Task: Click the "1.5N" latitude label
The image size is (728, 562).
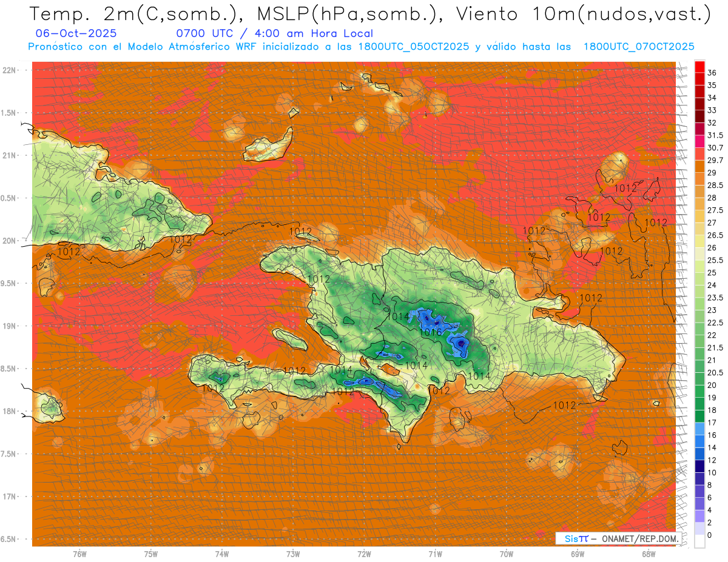Action: 9,113
